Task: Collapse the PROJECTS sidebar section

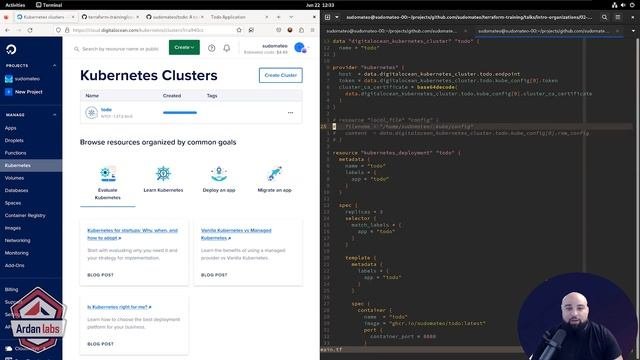Action: pos(54,65)
